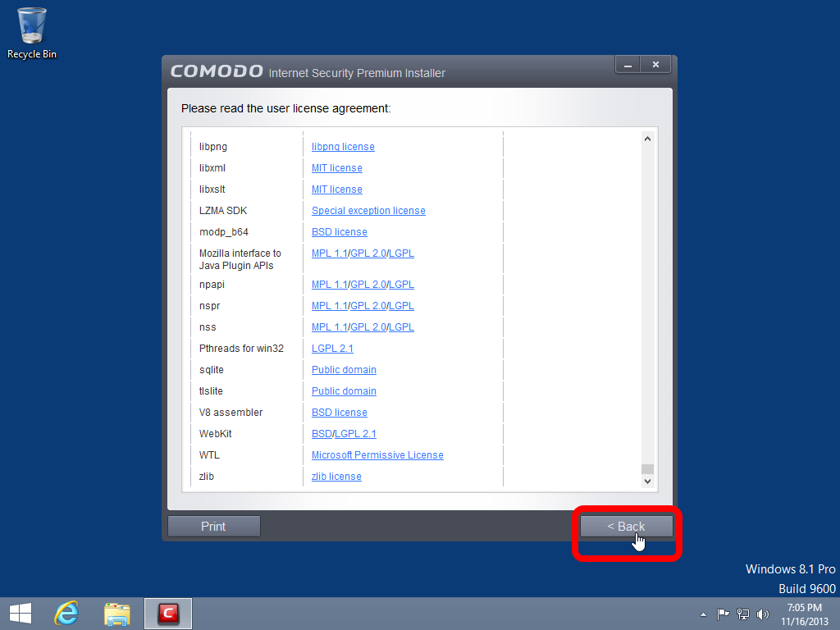Image resolution: width=840 pixels, height=630 pixels.
Task: Launch Internet Explorer from the taskbar
Action: (67, 614)
